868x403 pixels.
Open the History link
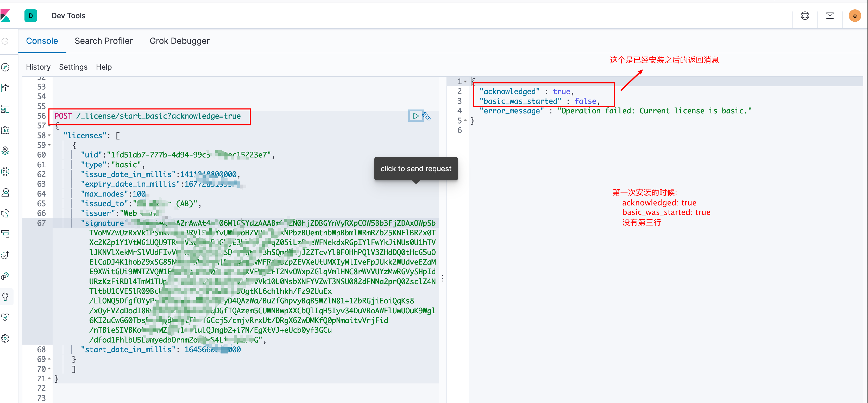38,67
